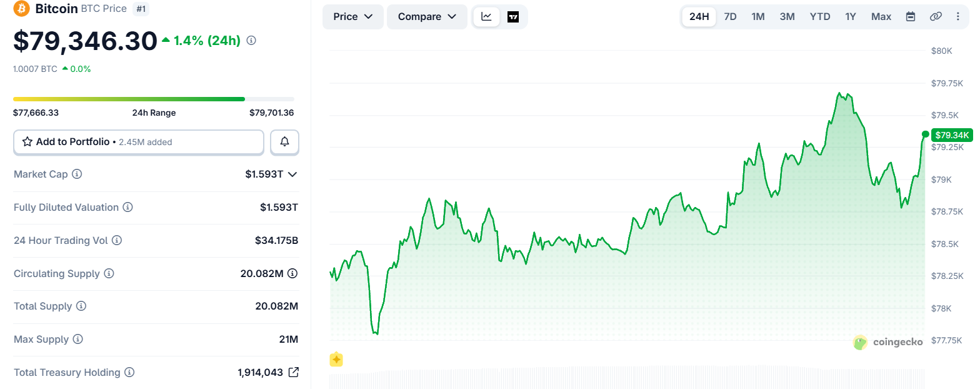Click the $79.34K current price label

click(x=951, y=134)
